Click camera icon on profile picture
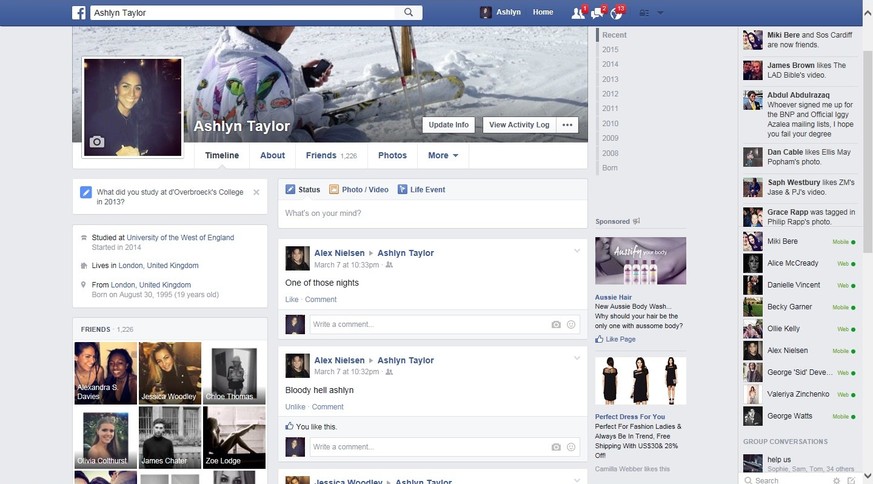Viewport: 873px width, 484px height. point(97,142)
